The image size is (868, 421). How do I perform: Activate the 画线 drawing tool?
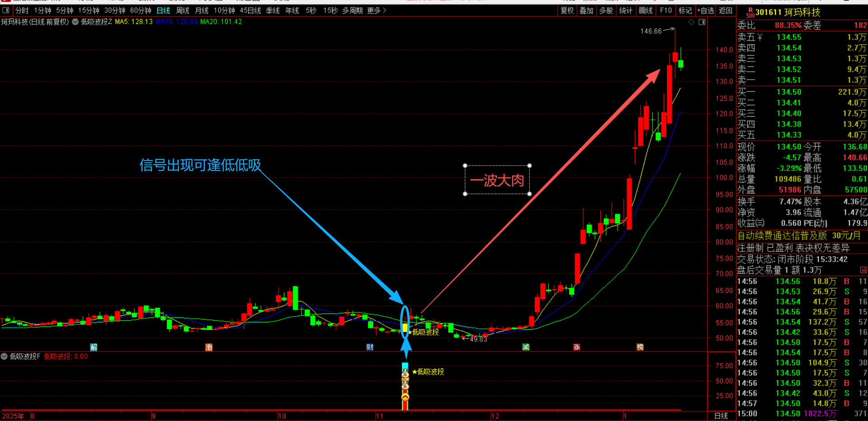pyautogui.click(x=646, y=10)
